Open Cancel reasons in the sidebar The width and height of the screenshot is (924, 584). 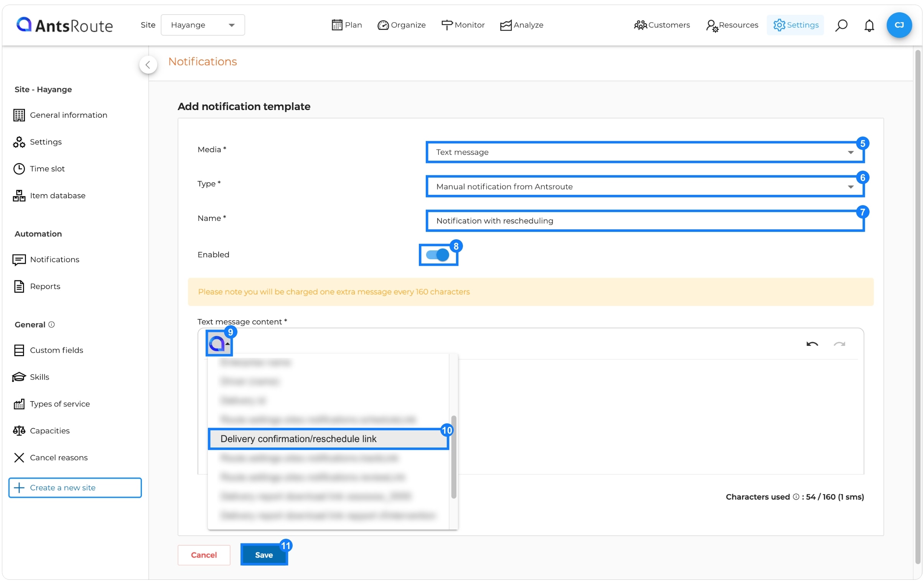(50, 458)
